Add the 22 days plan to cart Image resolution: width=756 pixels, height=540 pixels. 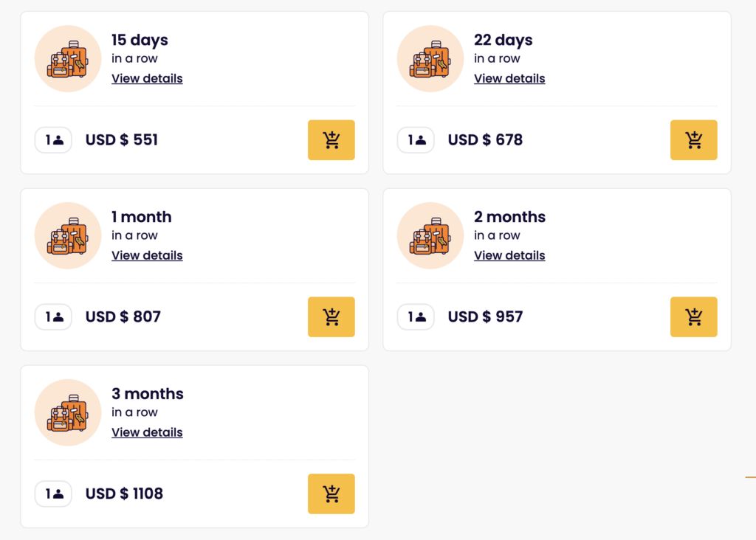coord(693,139)
